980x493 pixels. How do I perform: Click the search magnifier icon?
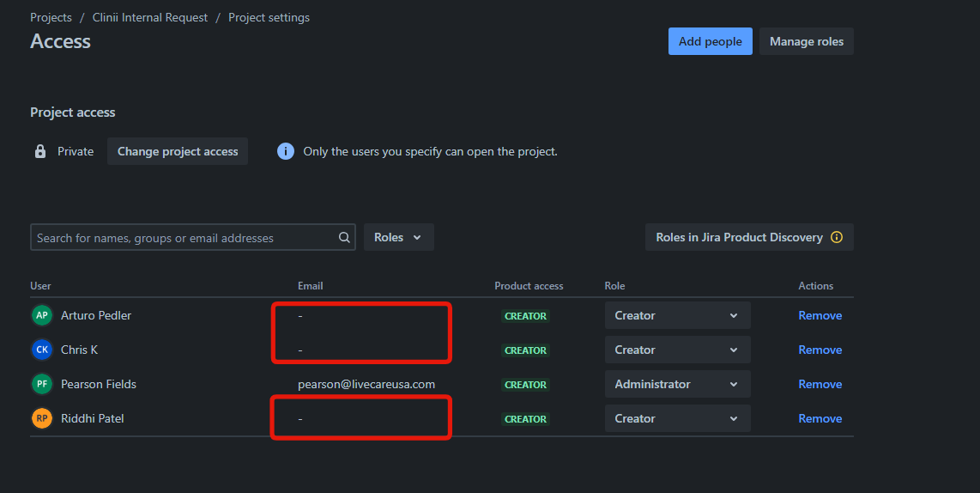[344, 238]
